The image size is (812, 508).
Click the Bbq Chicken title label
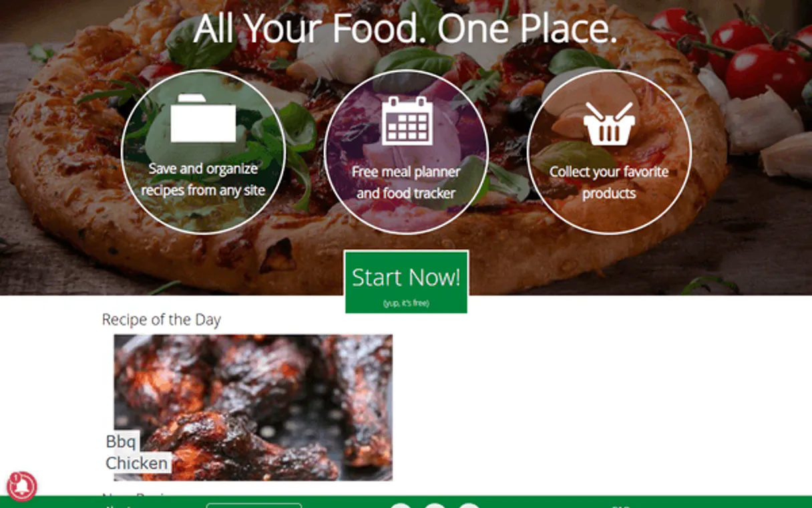pos(137,452)
